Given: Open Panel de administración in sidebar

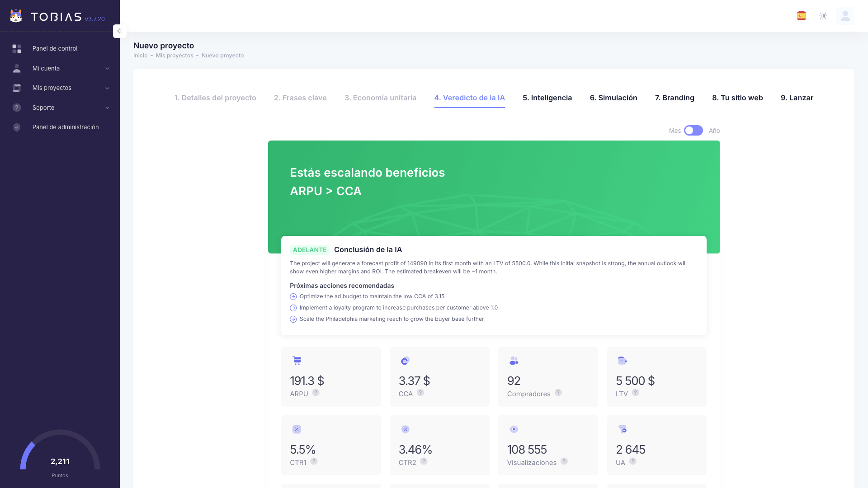Looking at the screenshot, I should click(60, 127).
